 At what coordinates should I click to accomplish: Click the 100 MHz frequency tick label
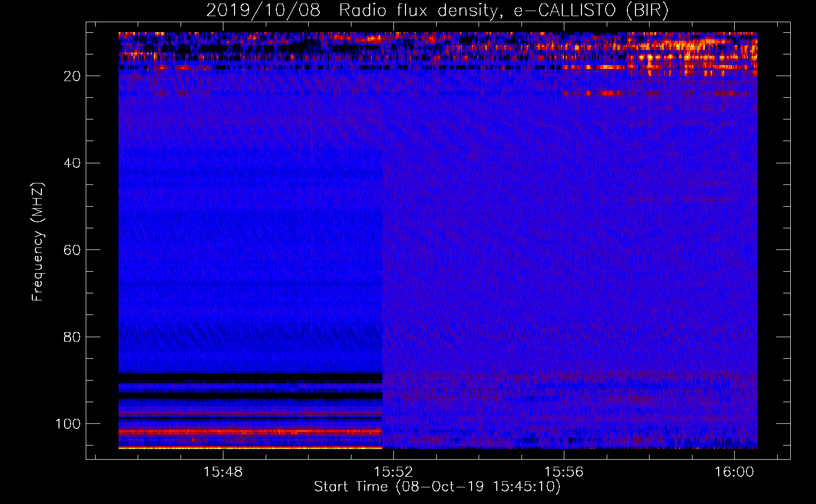[68, 424]
